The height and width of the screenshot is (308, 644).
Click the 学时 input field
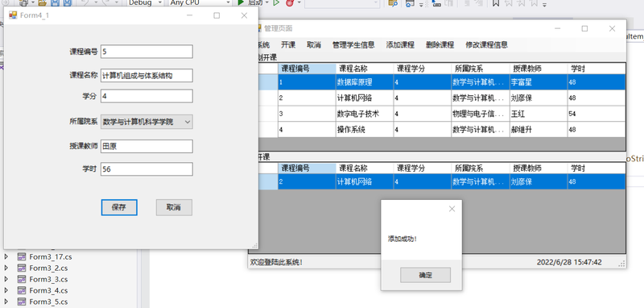[147, 169]
